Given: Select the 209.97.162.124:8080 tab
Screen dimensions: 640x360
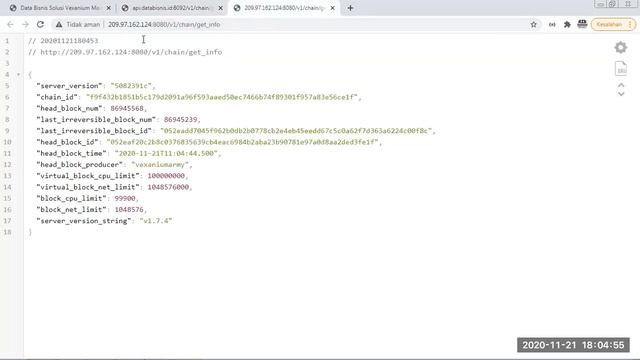Looking at the screenshot, I should point(284,8).
